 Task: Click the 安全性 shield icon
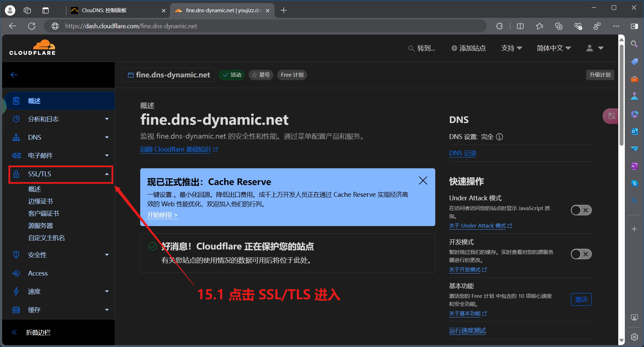pos(16,255)
